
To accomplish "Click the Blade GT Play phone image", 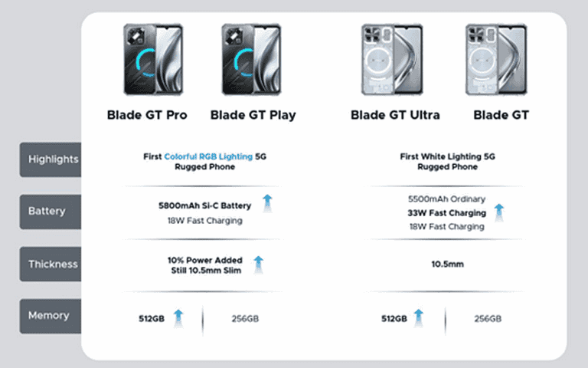I will click(x=251, y=59).
